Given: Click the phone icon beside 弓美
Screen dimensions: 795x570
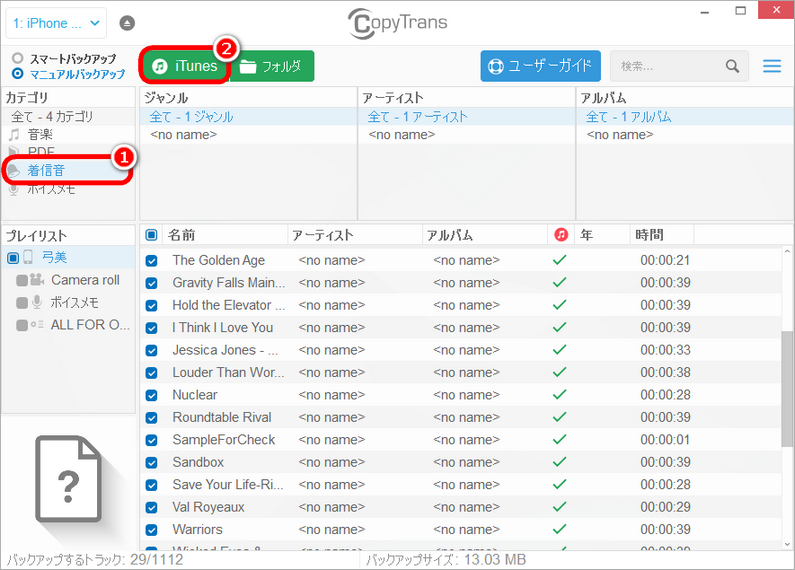Looking at the screenshot, I should click(28, 258).
